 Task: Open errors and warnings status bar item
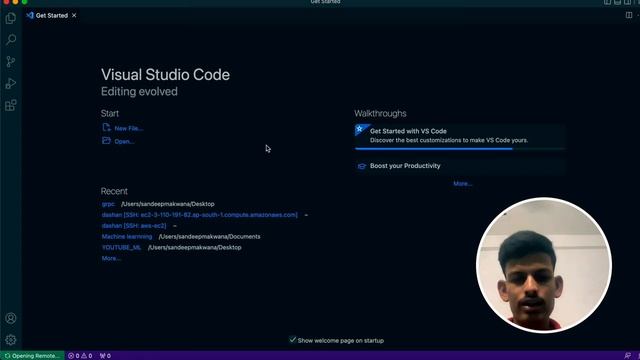(x=80, y=356)
